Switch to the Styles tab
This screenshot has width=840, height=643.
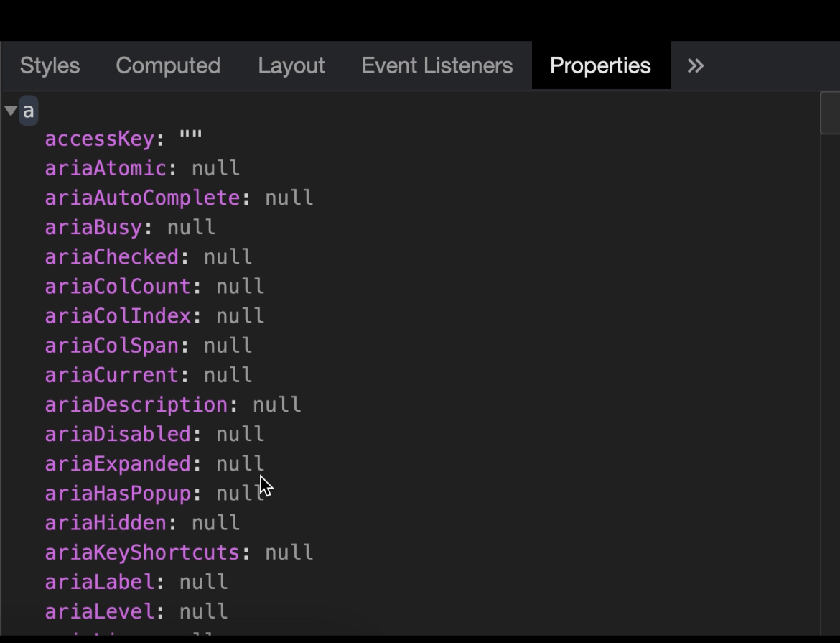50,65
